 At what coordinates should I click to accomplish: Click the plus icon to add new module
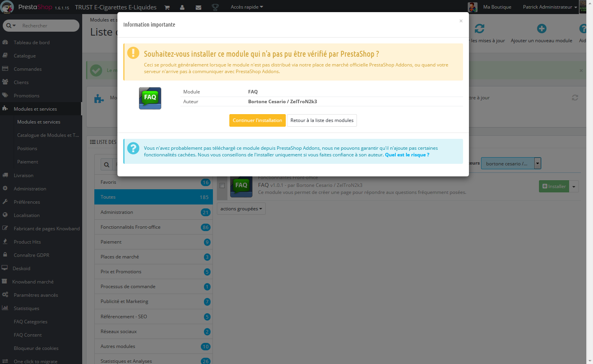pyautogui.click(x=542, y=29)
